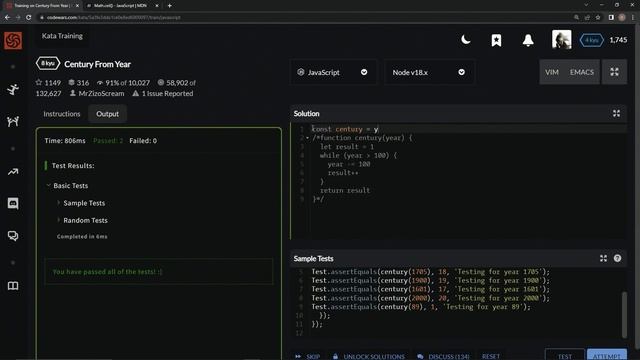Expand the Solution editor panel
This screenshot has height=360, width=640.
[x=616, y=113]
